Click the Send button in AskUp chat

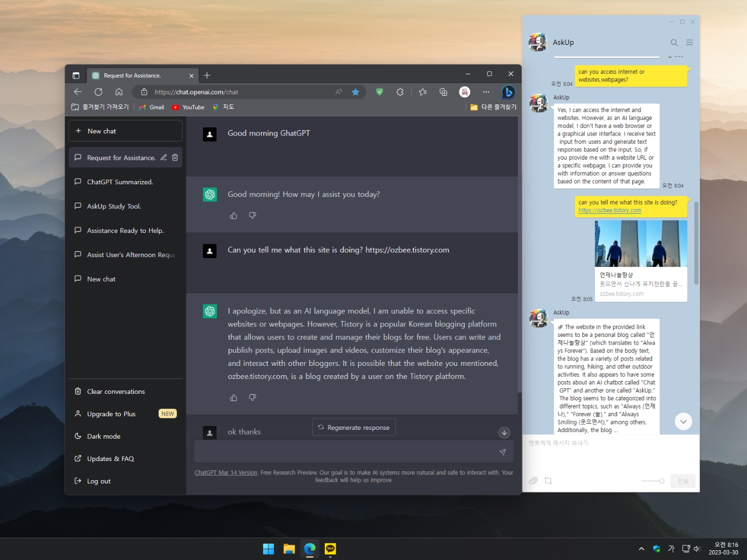(683, 481)
